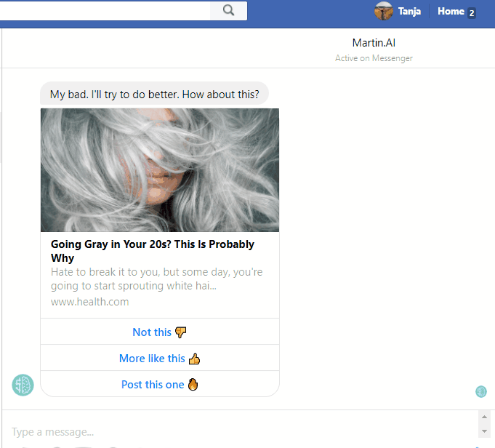Click the search magnifier icon
This screenshot has width=495, height=448.
coord(228,10)
